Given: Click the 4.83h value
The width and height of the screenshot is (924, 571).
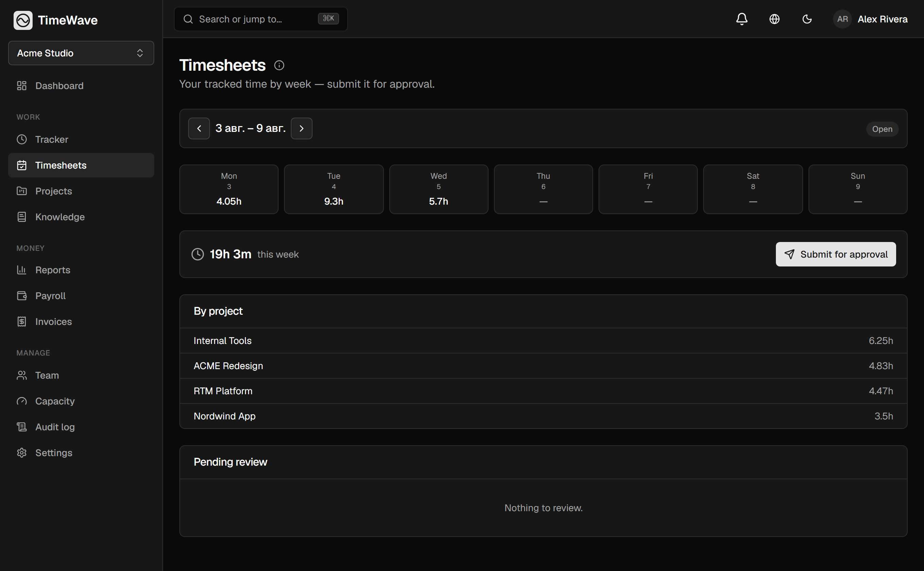Looking at the screenshot, I should pyautogui.click(x=881, y=366).
